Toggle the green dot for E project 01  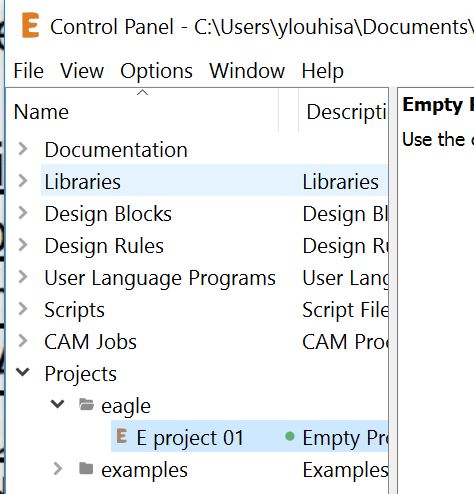click(290, 436)
